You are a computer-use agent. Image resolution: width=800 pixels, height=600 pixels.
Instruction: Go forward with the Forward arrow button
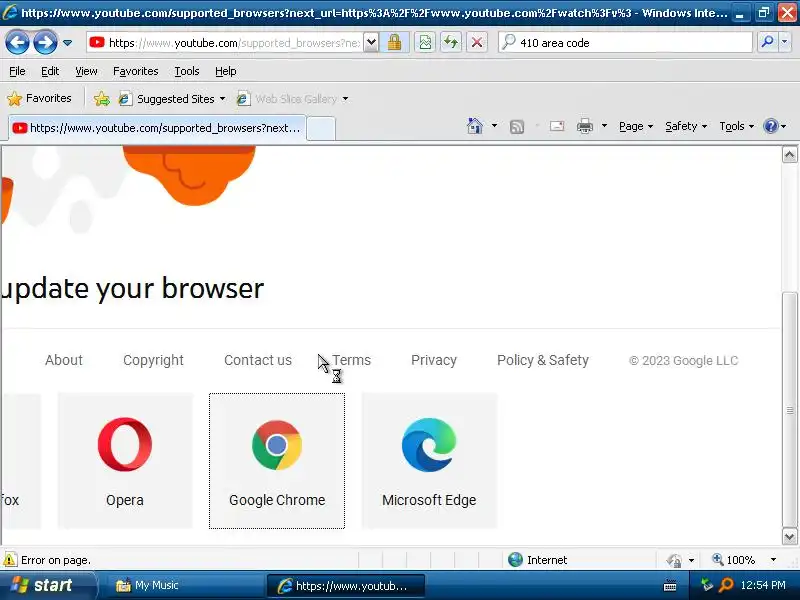point(45,42)
